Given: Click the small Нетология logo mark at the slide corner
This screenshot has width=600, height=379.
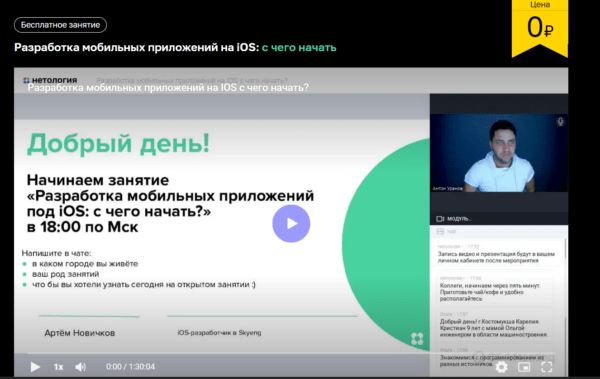Looking at the screenshot, I should tap(417, 339).
